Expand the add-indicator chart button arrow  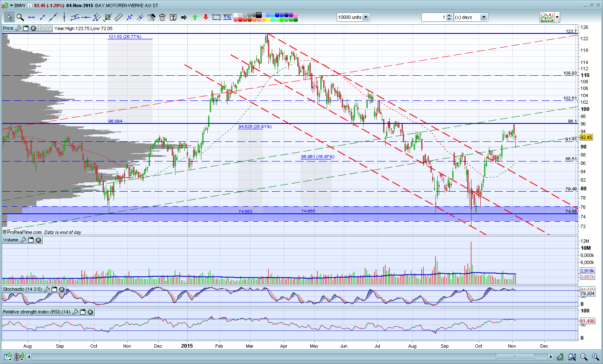(557, 17)
